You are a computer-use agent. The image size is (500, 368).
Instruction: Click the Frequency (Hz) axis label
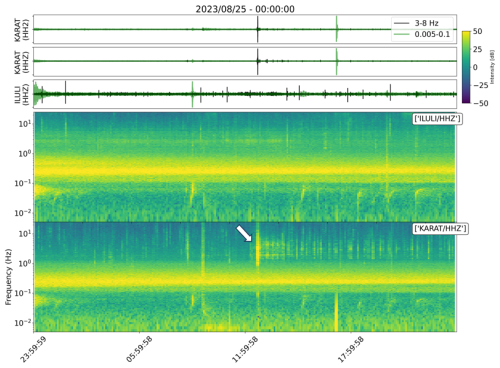click(x=8, y=277)
